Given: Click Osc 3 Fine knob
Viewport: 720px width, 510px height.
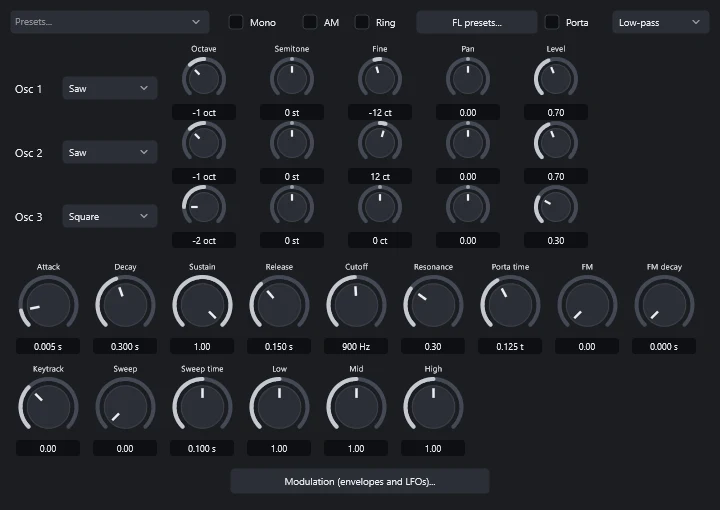Looking at the screenshot, I should [380, 207].
